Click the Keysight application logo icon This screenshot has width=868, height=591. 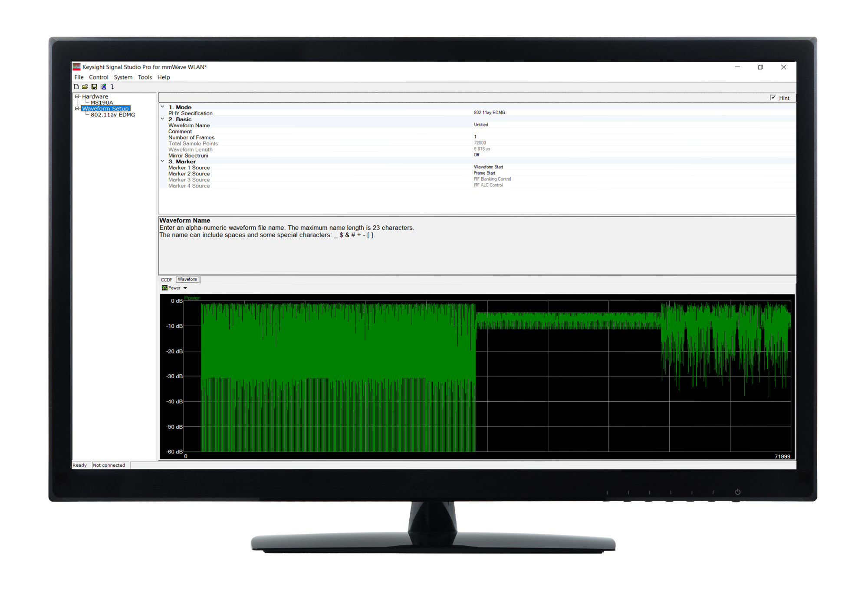(77, 67)
